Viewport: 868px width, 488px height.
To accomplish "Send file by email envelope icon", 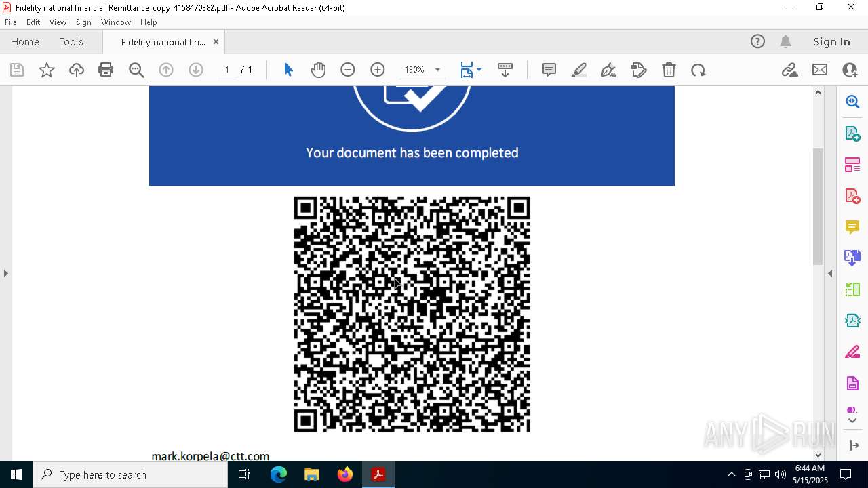I will point(820,70).
